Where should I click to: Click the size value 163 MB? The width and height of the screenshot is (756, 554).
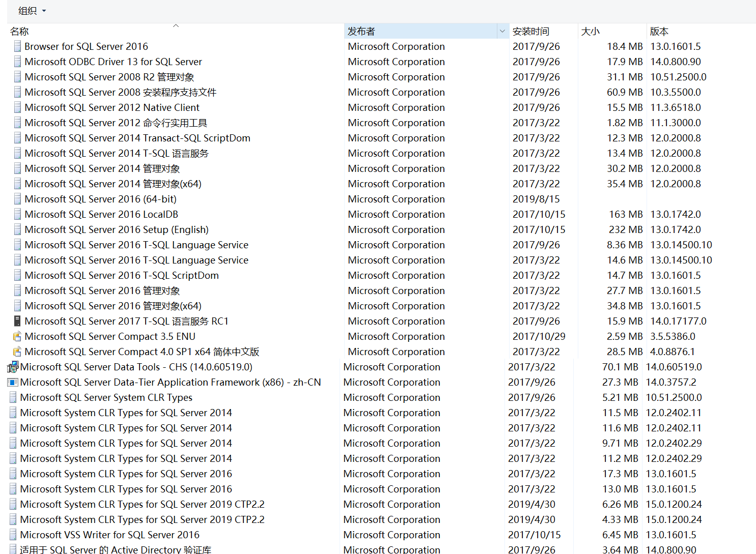(626, 214)
